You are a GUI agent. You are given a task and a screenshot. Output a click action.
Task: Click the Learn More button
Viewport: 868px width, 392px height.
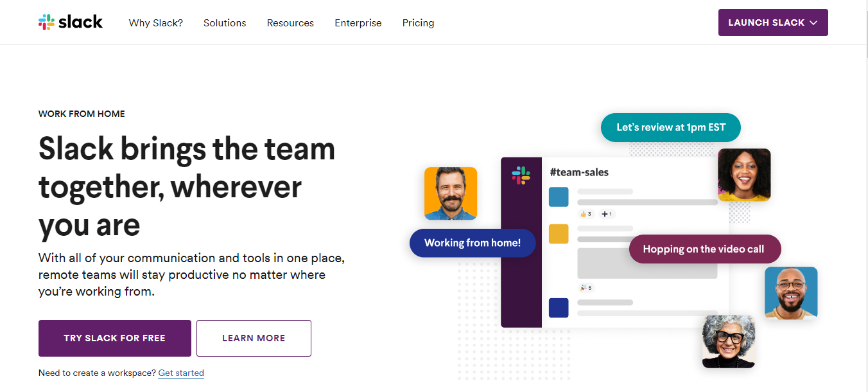click(254, 338)
